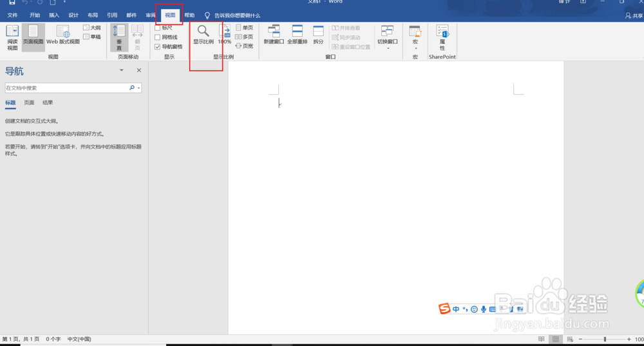Click new document icon in quick access toolbar
The image size is (644, 346).
coord(53,2)
